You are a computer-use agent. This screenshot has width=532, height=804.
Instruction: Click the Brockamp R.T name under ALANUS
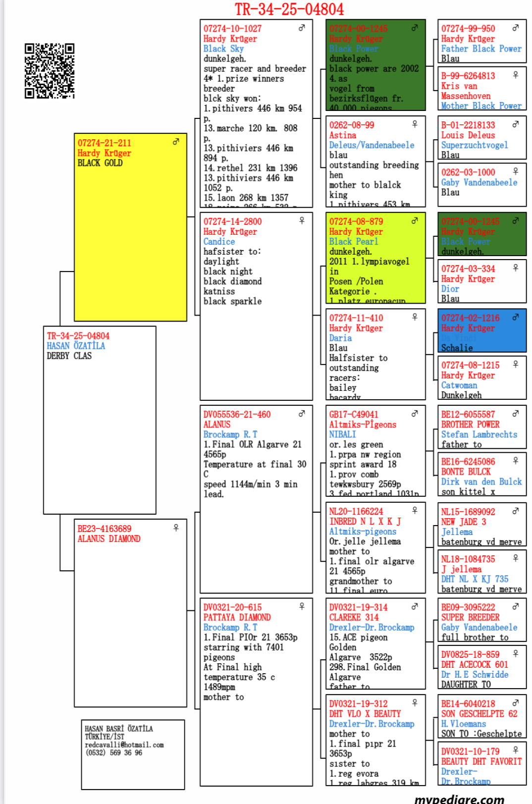[x=230, y=434]
